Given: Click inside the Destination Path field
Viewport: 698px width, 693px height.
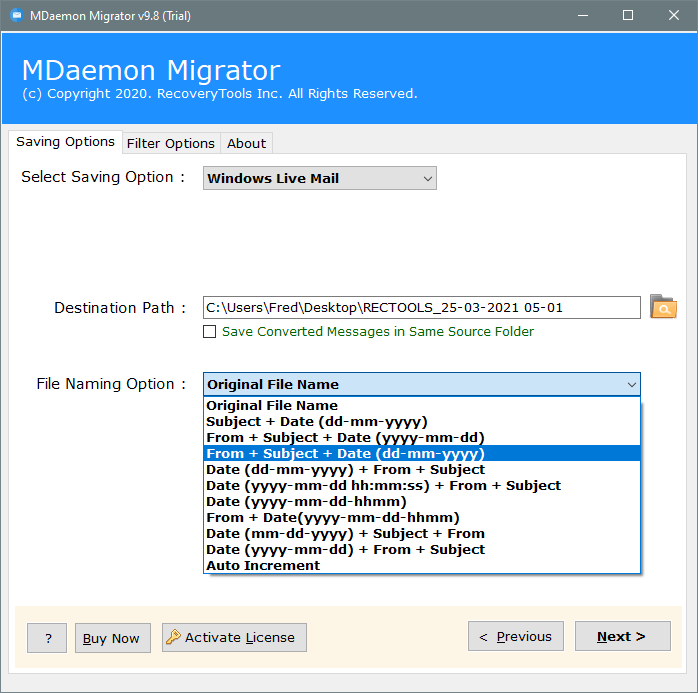Looking at the screenshot, I should click(422, 308).
